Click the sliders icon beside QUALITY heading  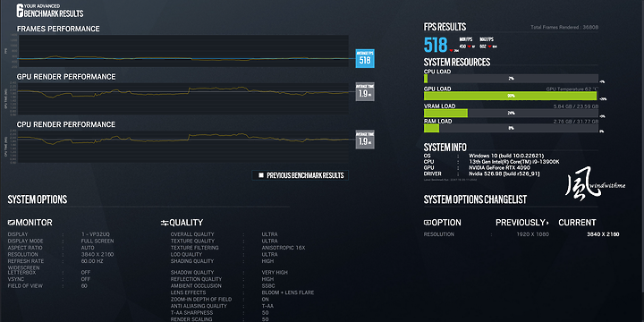165,223
